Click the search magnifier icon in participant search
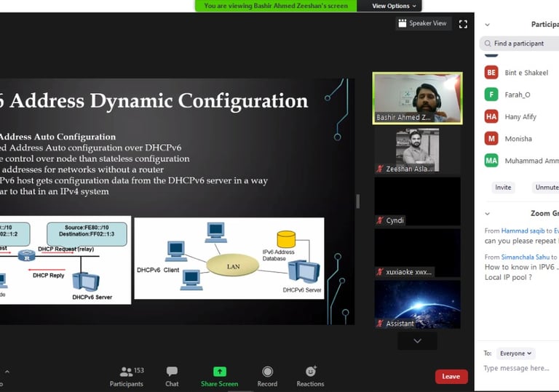 click(488, 44)
